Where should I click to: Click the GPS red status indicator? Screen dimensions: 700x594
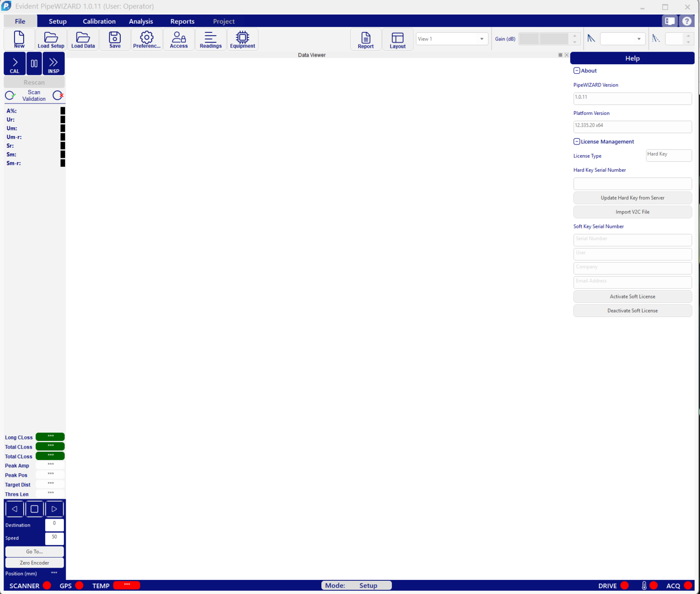(x=79, y=585)
